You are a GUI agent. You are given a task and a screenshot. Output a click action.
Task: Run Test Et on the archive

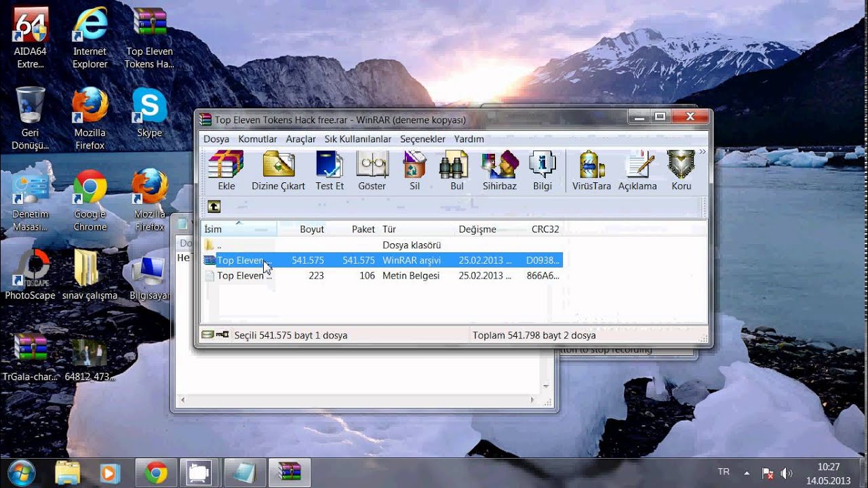330,171
